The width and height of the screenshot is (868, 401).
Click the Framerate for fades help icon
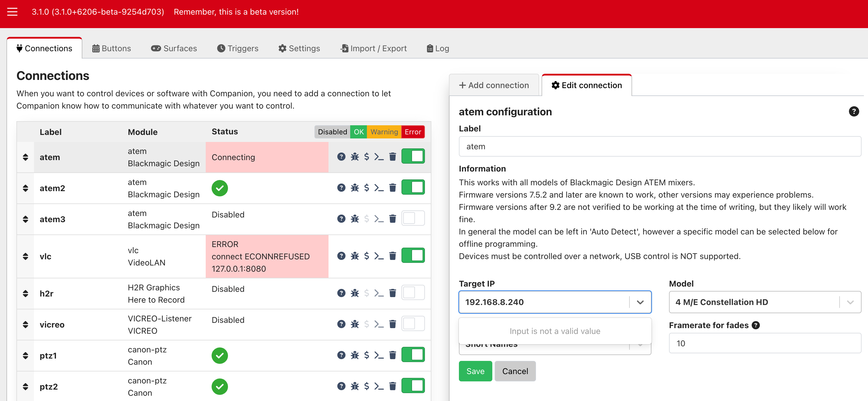pos(756,325)
